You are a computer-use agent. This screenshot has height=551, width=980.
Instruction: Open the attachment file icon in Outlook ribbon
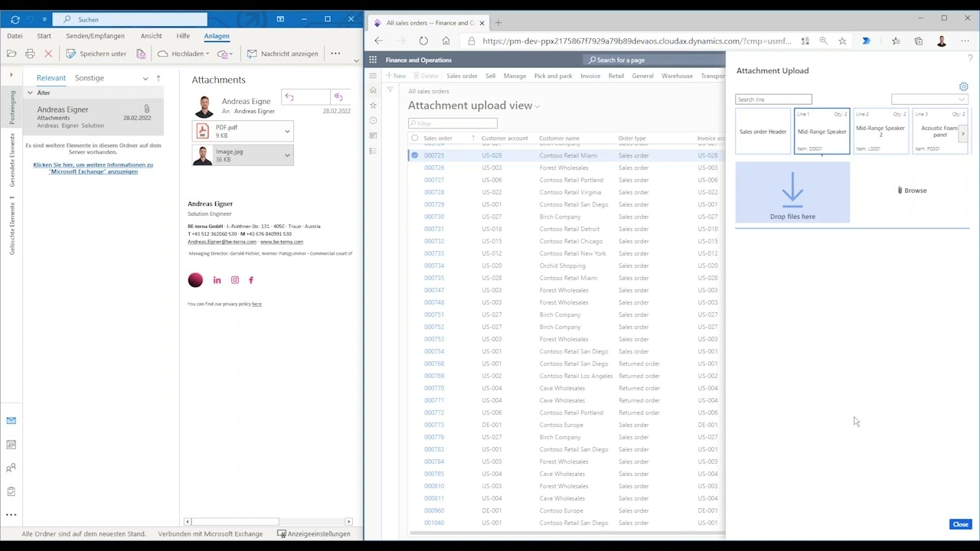tap(11, 54)
